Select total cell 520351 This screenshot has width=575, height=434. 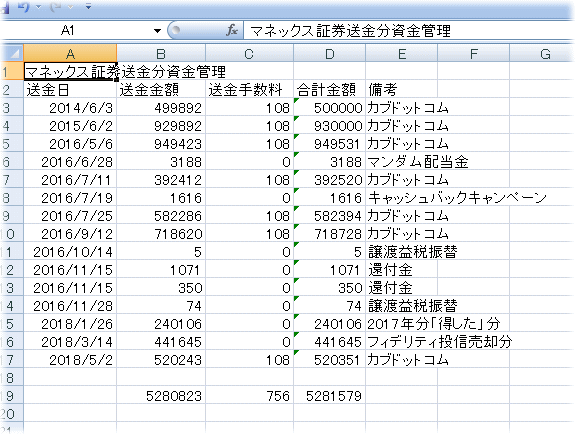(x=329, y=360)
